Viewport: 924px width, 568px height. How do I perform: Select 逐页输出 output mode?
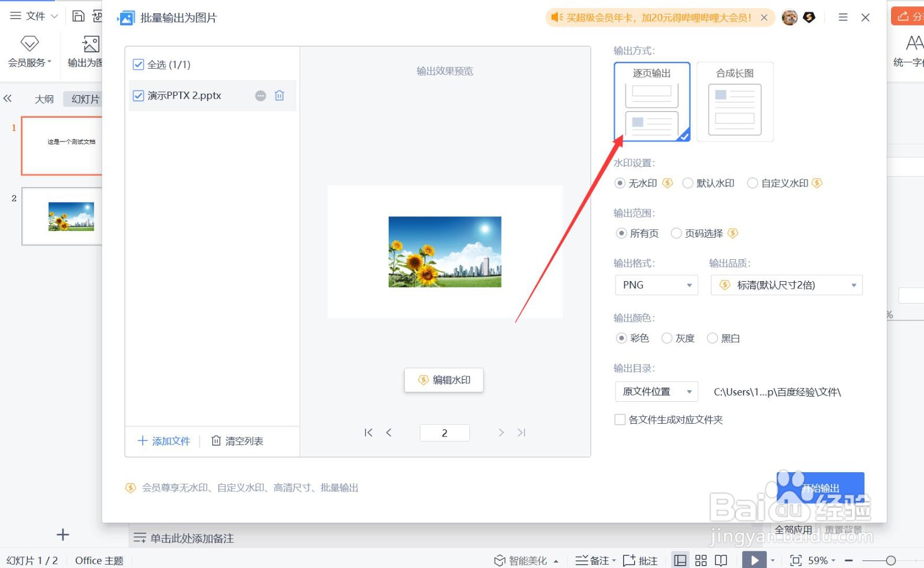(652, 102)
